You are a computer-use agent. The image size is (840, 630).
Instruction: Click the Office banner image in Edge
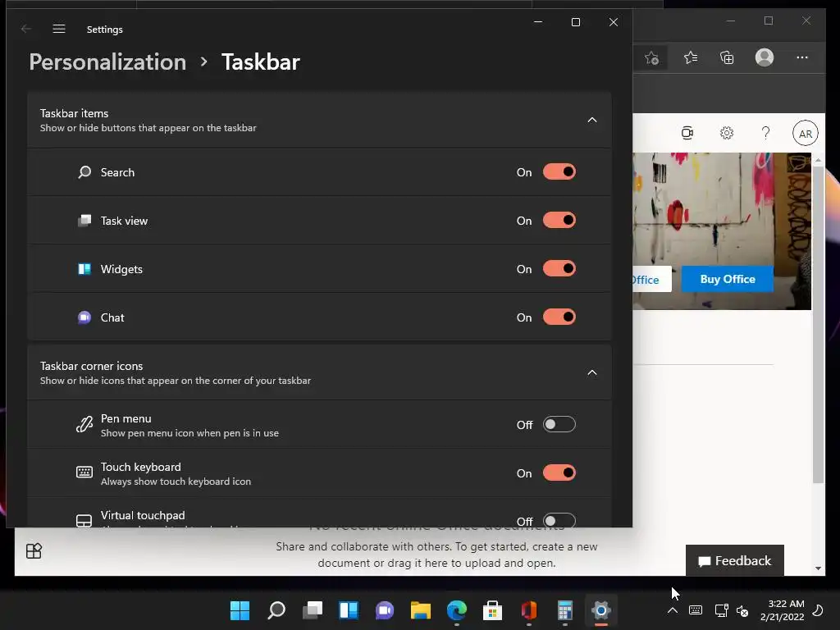coord(722,231)
